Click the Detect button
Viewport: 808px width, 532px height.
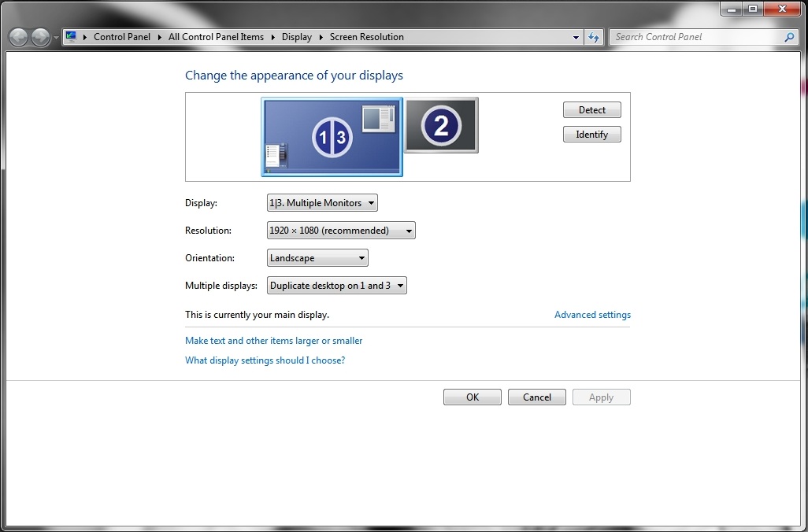[x=592, y=109]
